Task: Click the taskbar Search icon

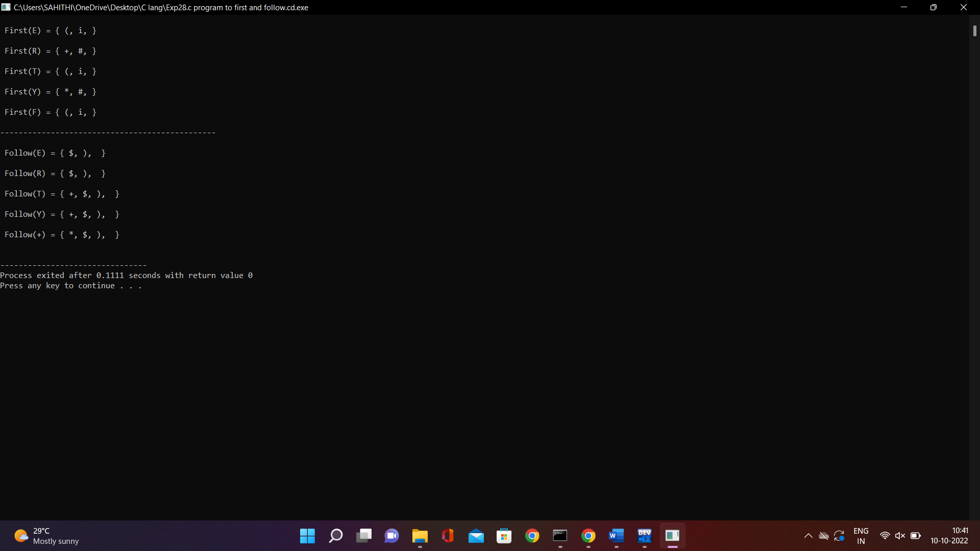Action: coord(336,536)
